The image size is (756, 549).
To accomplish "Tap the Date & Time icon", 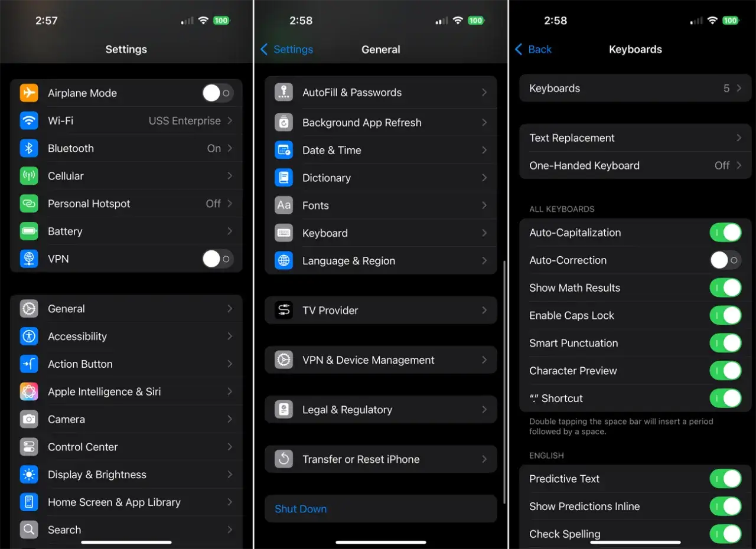I will pos(284,150).
